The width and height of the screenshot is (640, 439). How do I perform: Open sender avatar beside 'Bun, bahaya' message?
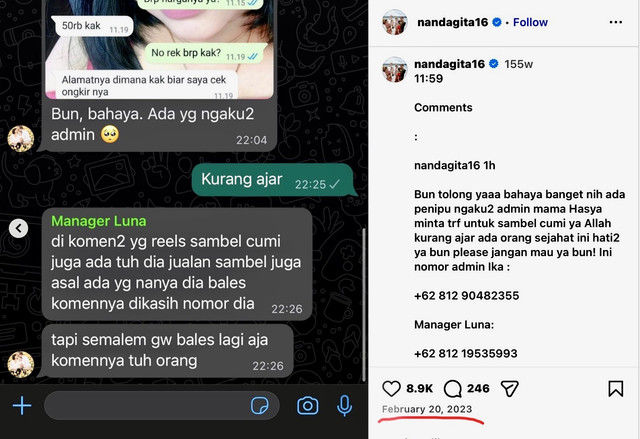(x=21, y=139)
